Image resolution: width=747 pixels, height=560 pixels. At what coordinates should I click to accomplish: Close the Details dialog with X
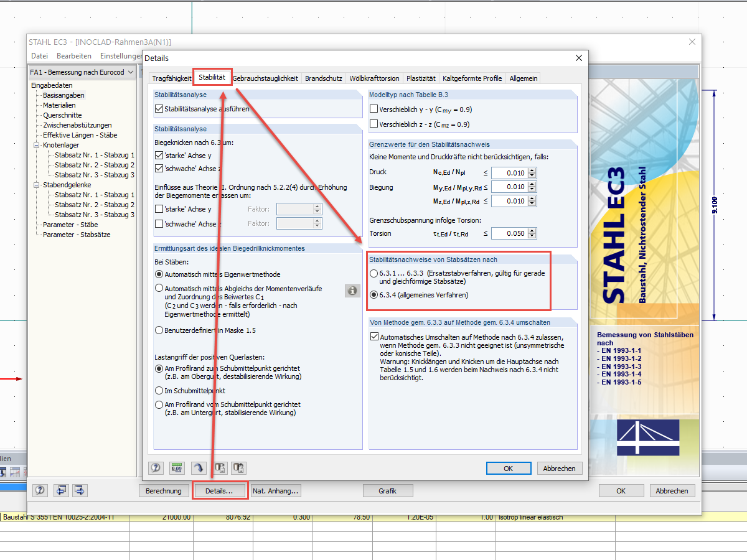pos(579,58)
